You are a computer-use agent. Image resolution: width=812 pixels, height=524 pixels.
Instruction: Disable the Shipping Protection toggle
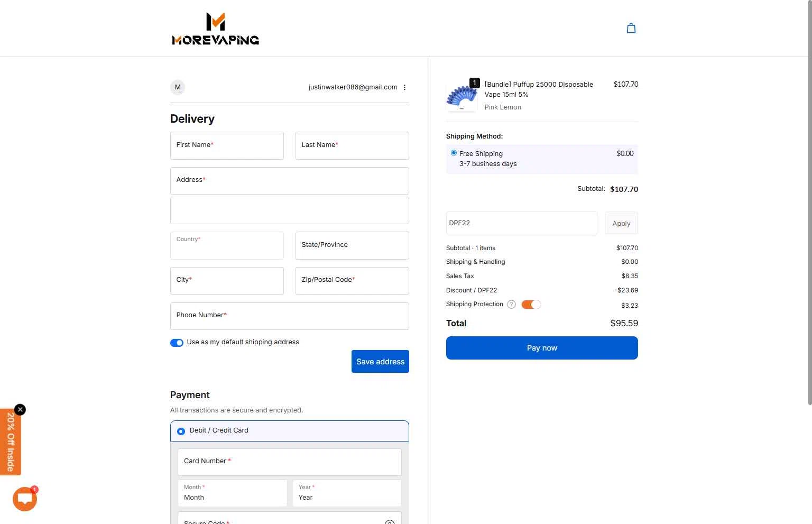pos(531,305)
